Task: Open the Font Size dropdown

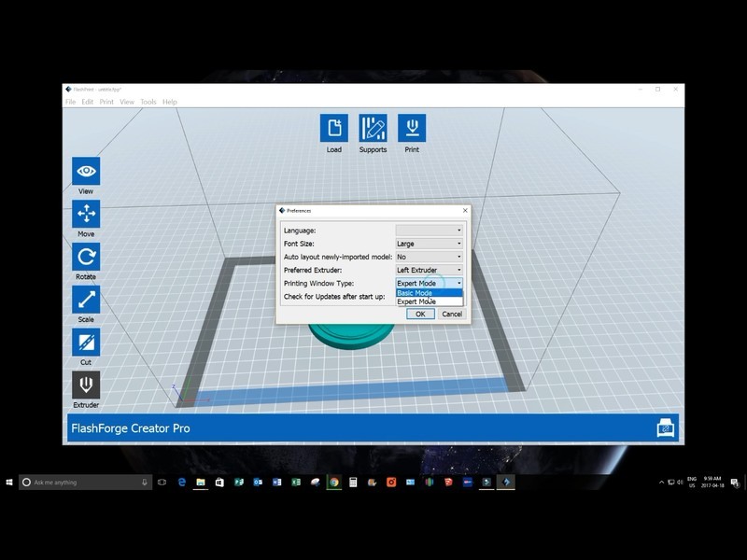Action: [430, 244]
